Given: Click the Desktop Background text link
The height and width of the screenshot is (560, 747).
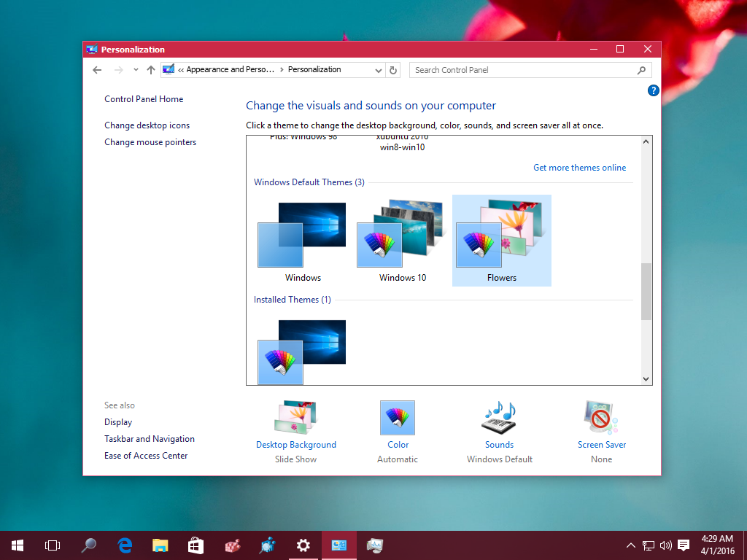Looking at the screenshot, I should (x=296, y=445).
